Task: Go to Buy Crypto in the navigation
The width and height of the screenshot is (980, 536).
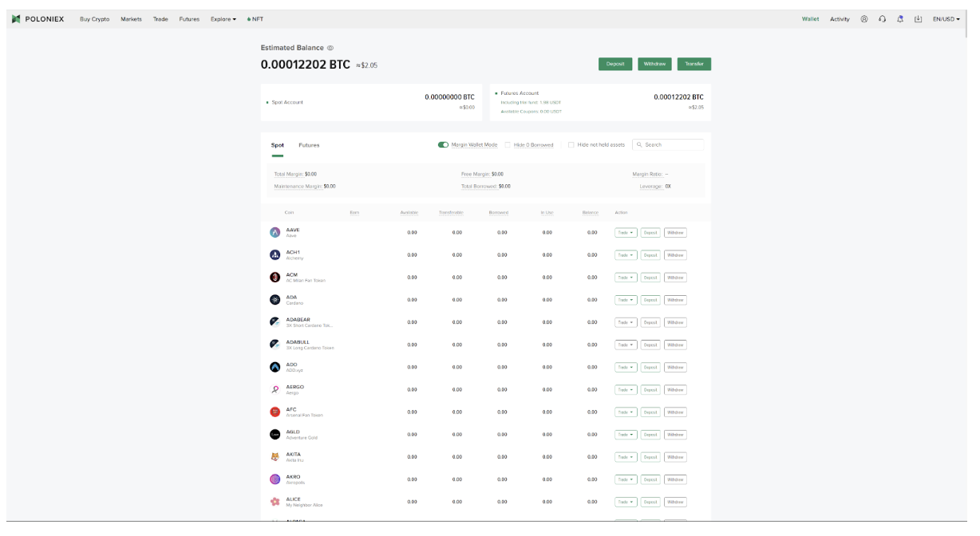Action: click(x=95, y=19)
